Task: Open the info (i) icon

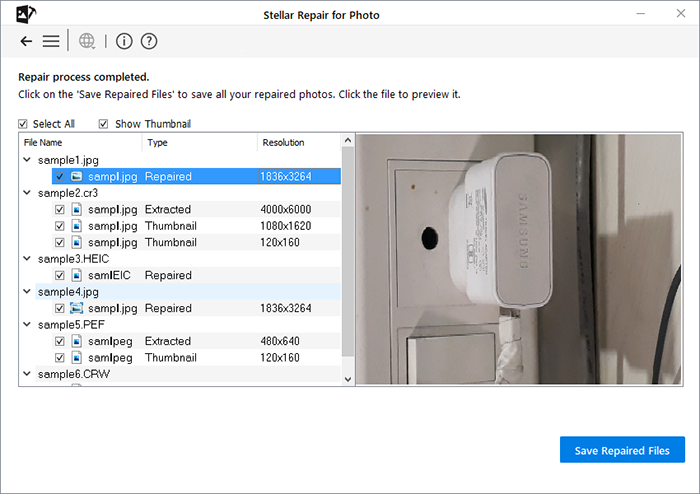Action: 124,41
